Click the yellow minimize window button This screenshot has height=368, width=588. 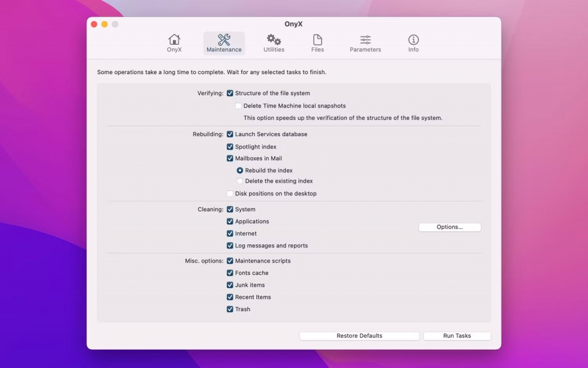(x=105, y=24)
